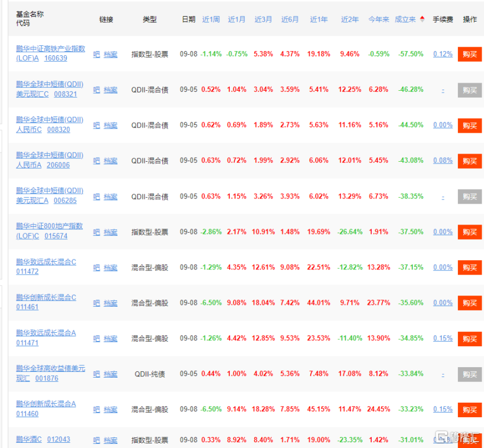This screenshot has height=448, width=484.
Task: Sort the table by 成立来 header
Action: (405, 19)
